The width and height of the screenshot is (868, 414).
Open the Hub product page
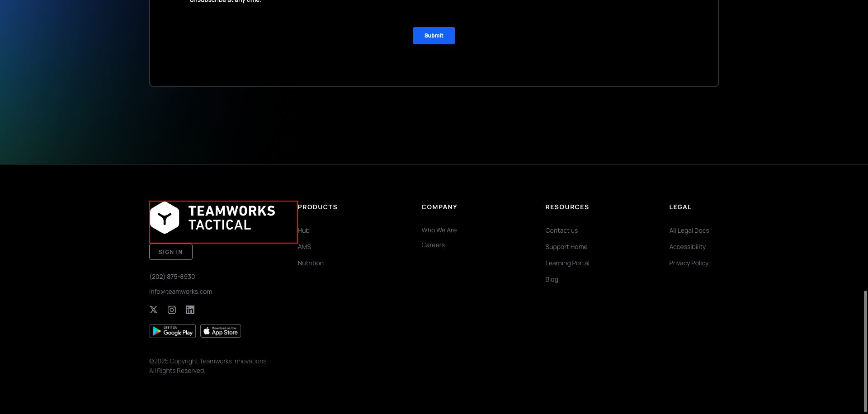[303, 231]
